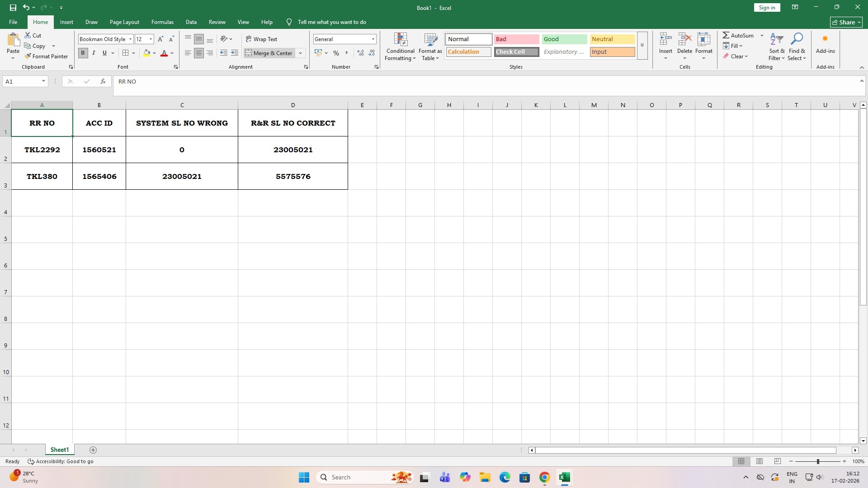The width and height of the screenshot is (868, 488).
Task: Open the Formulas ribbon tab
Action: tap(162, 22)
